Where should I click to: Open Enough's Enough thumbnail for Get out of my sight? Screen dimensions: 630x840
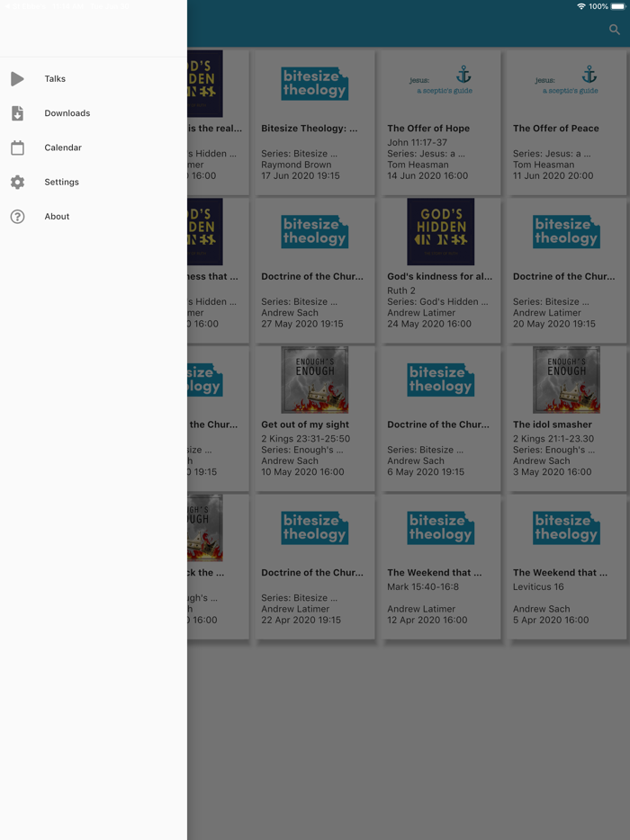pyautogui.click(x=315, y=380)
